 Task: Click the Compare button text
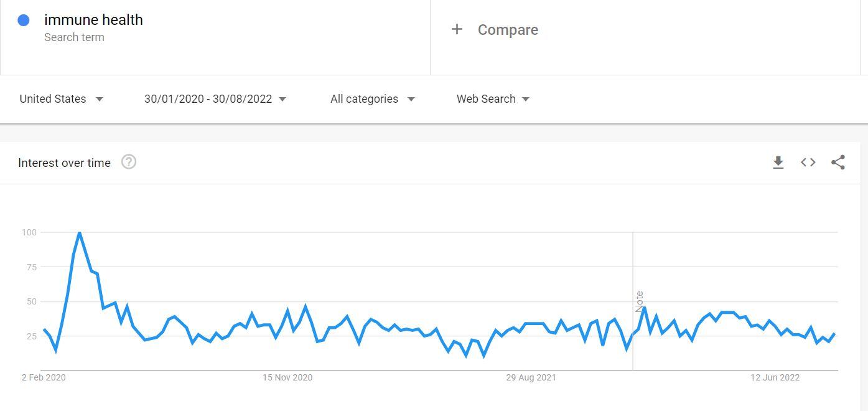pos(508,30)
